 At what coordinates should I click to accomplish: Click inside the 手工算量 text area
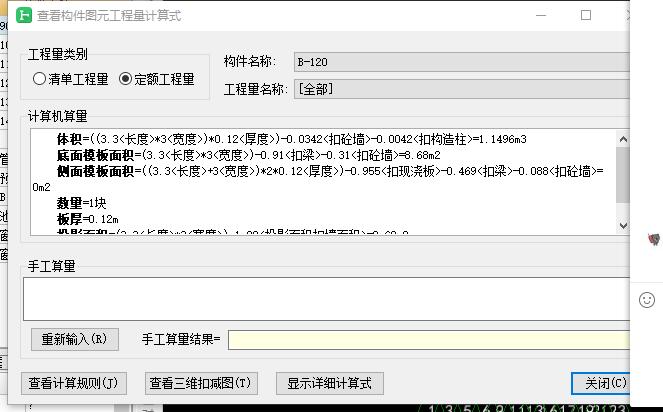pyautogui.click(x=326, y=299)
